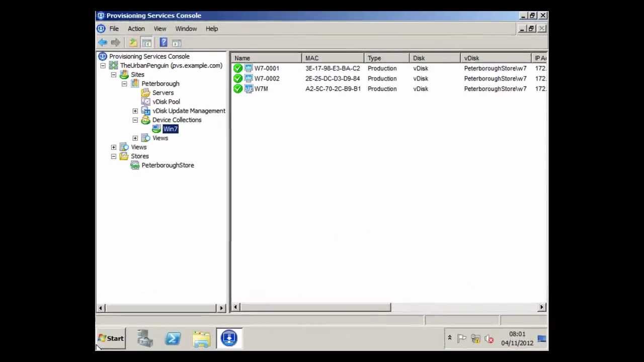This screenshot has height=362, width=644.
Task: Click the Forward arrow toolbar icon
Action: coord(115,43)
